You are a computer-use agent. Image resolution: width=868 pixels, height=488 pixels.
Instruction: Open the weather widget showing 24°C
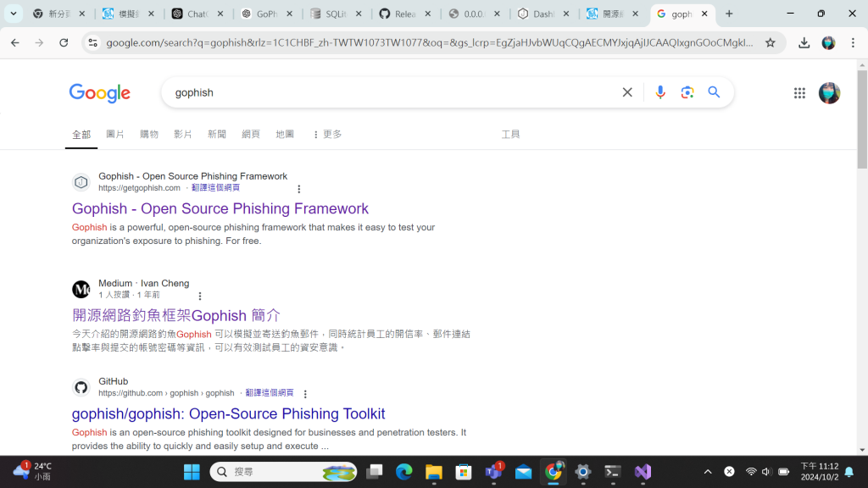pyautogui.click(x=33, y=471)
